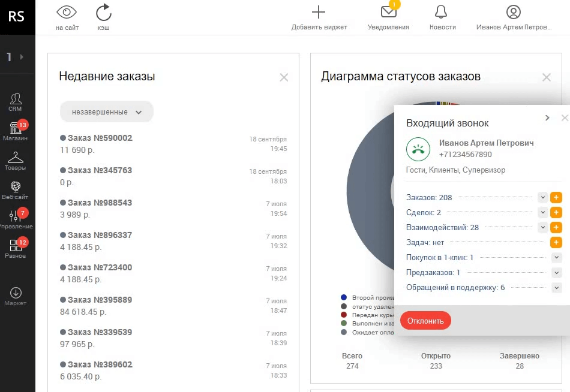Open the CRM section in sidebar
The width and height of the screenshot is (570, 392).
(x=16, y=102)
